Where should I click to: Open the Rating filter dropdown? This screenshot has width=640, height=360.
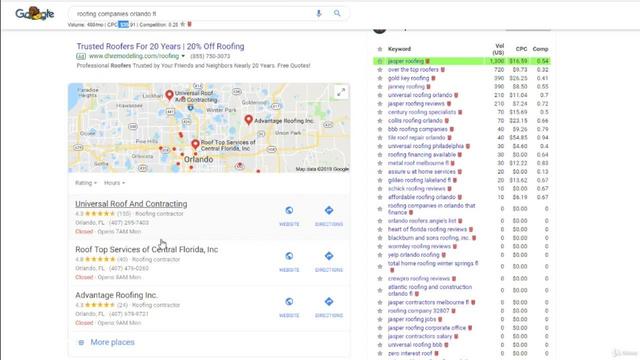pyautogui.click(x=86, y=183)
